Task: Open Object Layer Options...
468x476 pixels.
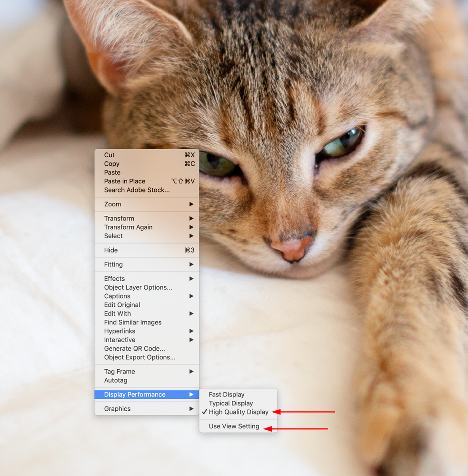Action: coord(147,287)
